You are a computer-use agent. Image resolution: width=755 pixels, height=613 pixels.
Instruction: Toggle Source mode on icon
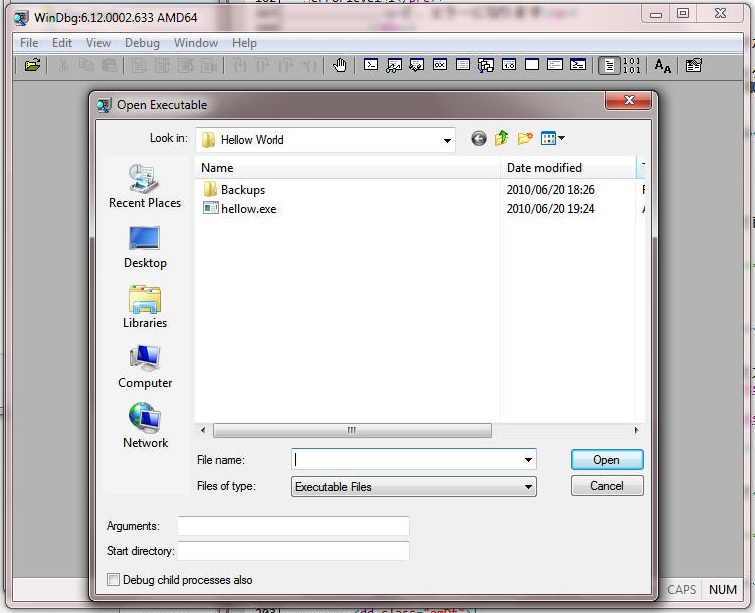coord(609,65)
